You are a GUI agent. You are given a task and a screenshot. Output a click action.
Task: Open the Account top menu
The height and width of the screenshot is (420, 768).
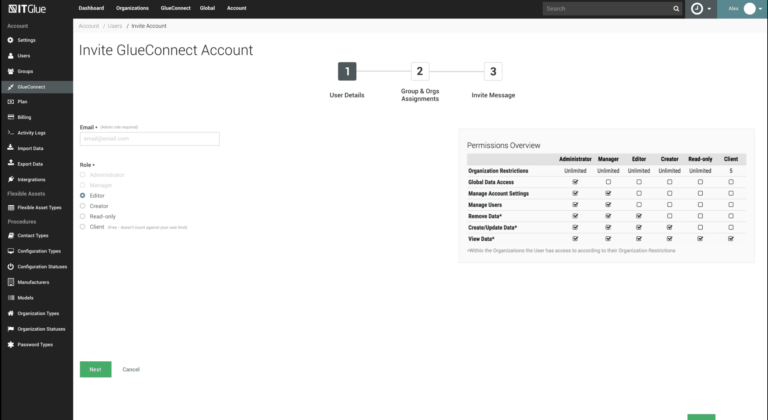(237, 8)
